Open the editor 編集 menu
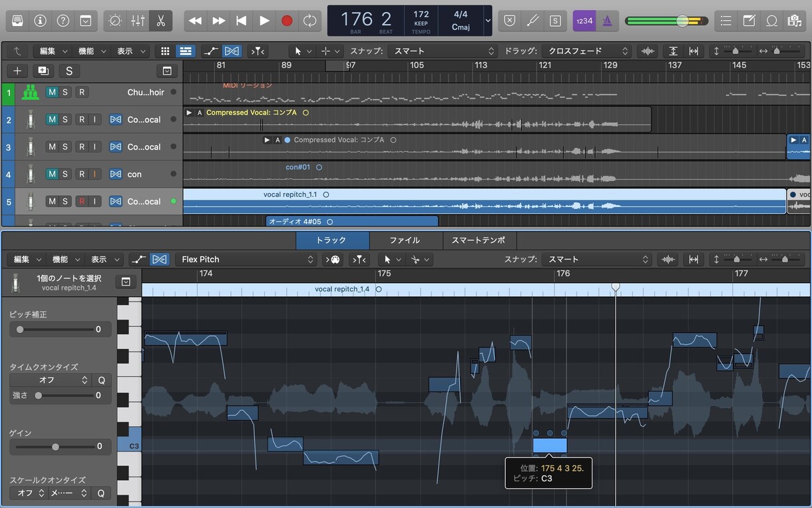This screenshot has height=508, width=812. pos(27,260)
